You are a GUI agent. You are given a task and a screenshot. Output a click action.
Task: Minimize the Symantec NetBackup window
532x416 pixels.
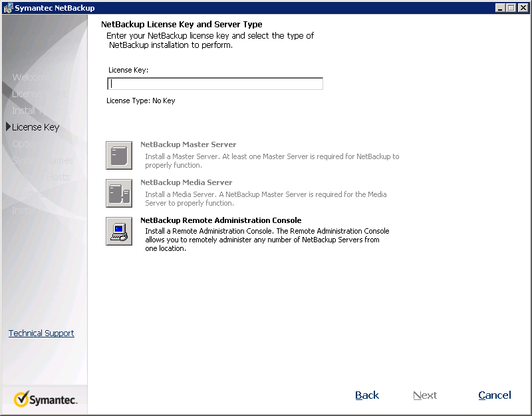pos(500,8)
